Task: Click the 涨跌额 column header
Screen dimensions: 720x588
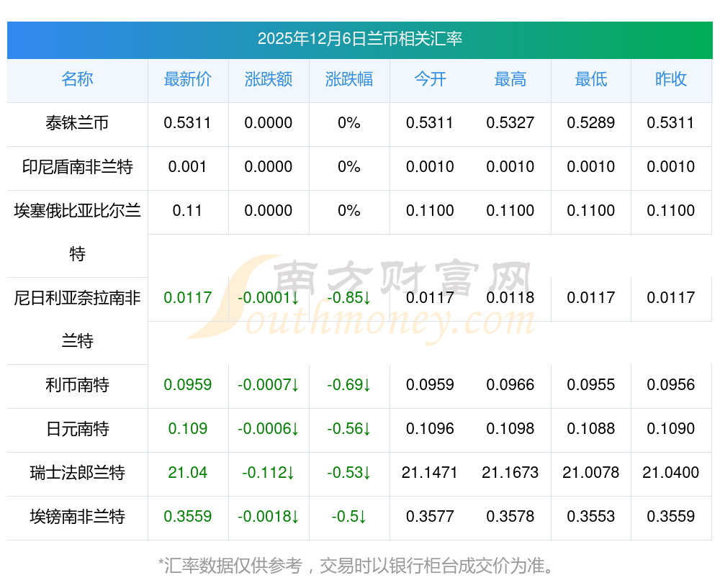Action: coord(269,80)
